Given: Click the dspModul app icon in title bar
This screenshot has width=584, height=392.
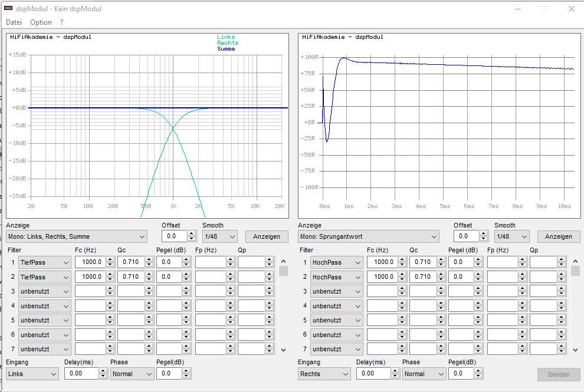Looking at the screenshot, I should point(8,8).
